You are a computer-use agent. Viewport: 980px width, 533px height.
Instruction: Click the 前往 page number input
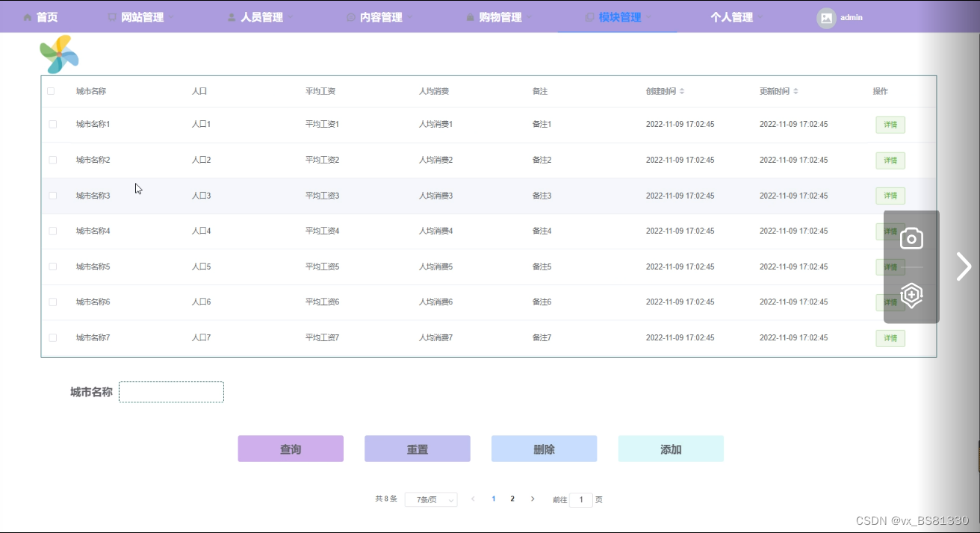[581, 499]
